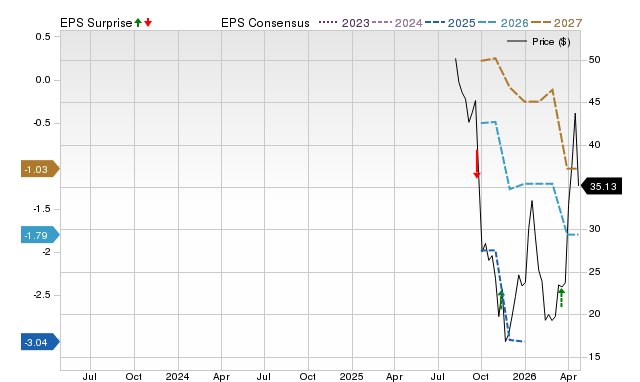The width and height of the screenshot is (640, 382).
Task: Click the 15 price axis label
Action: 594,357
